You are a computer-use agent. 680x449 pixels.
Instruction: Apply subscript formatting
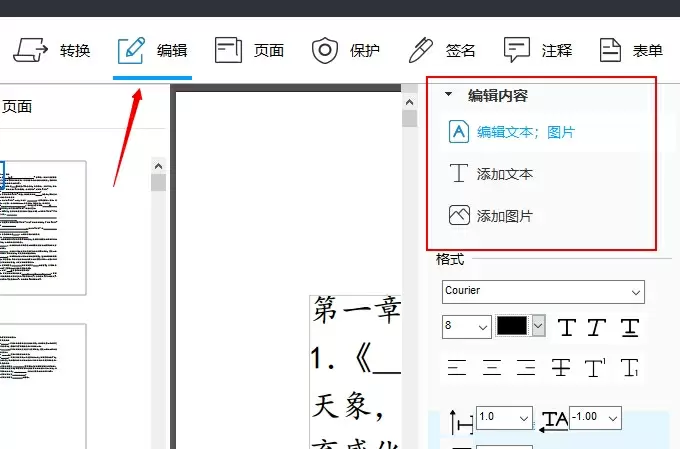[x=629, y=368]
